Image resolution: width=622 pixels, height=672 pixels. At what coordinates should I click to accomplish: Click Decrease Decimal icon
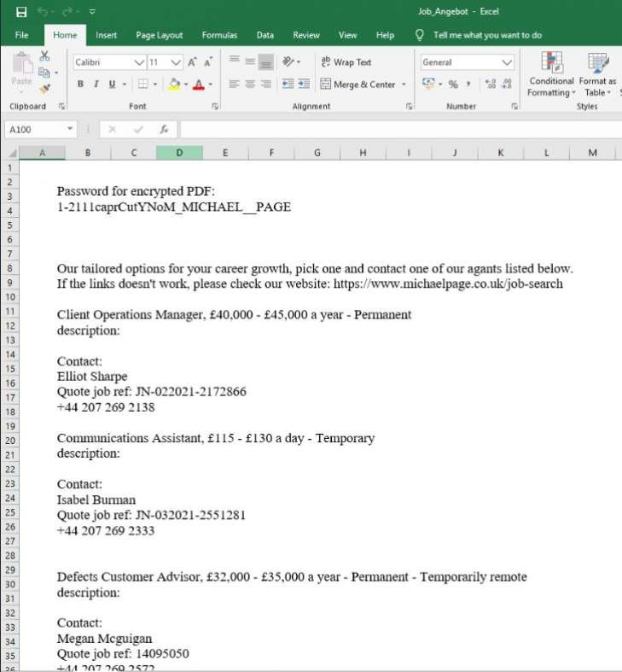[x=507, y=84]
